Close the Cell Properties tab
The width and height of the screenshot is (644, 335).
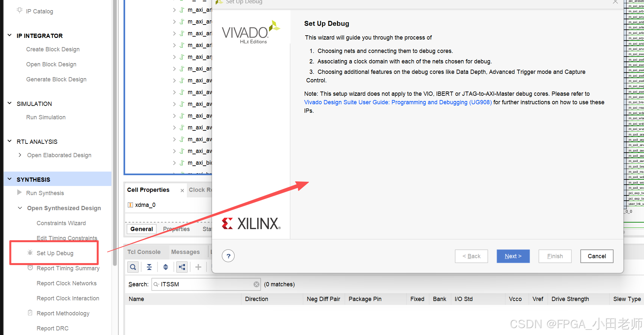tap(182, 191)
